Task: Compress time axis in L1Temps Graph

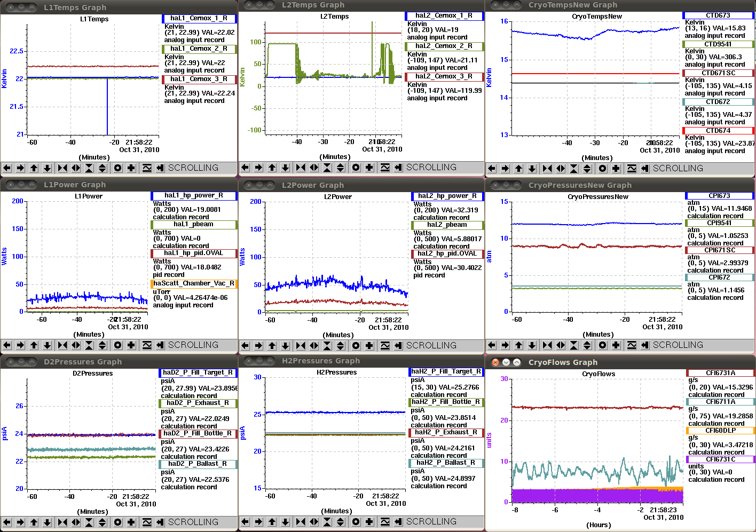Action: [x=62, y=168]
